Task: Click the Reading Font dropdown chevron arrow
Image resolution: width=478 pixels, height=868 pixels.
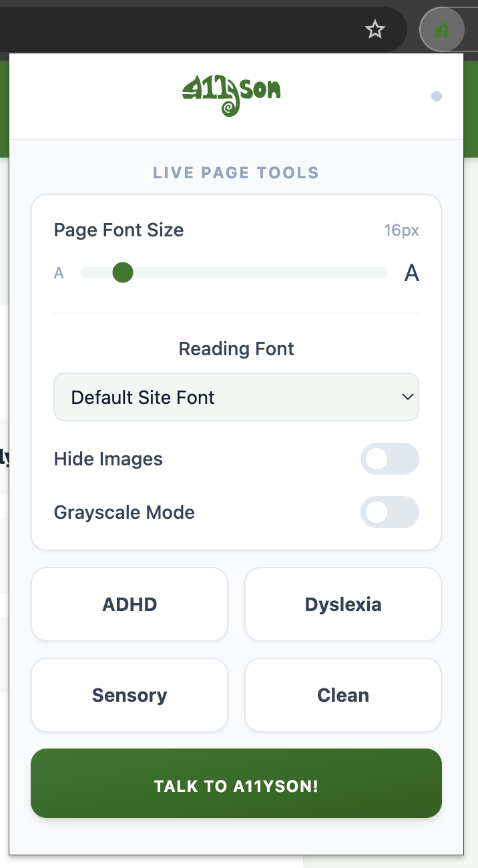Action: tap(407, 397)
